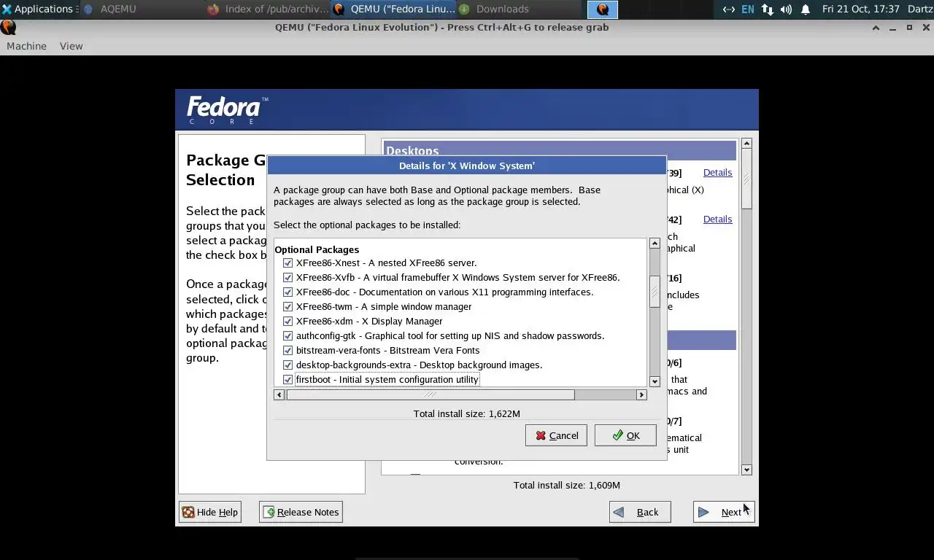Click the Desktops section header
Image resolution: width=934 pixels, height=560 pixels.
pyautogui.click(x=559, y=151)
